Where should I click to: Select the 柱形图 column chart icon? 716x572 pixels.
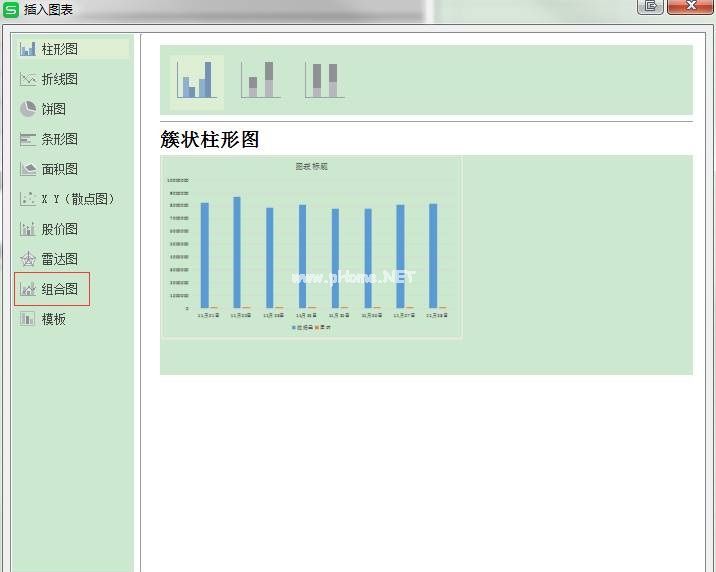pyautogui.click(x=28, y=49)
